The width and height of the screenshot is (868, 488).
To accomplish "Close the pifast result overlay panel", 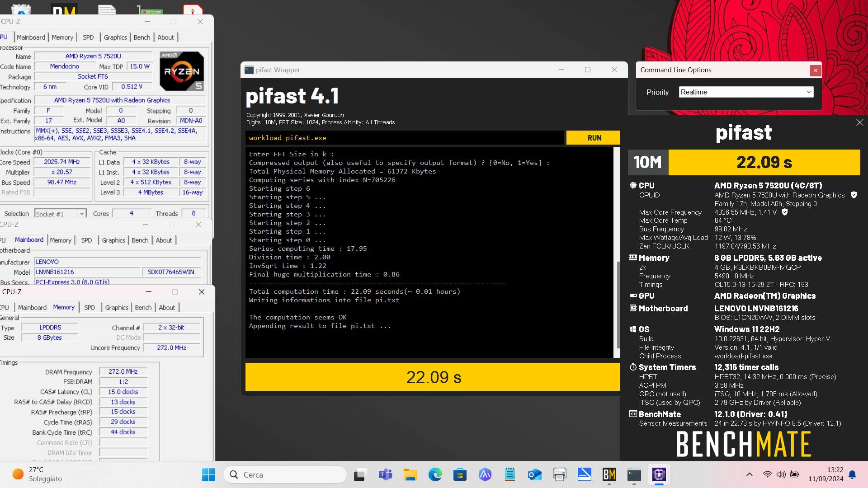I will click(859, 122).
